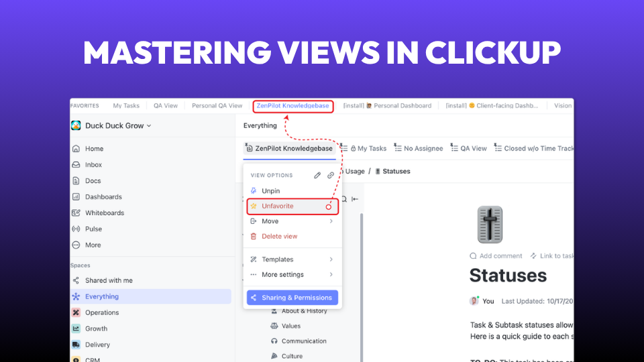Switch to the QA View view tab
The width and height of the screenshot is (644, 362).
point(469,148)
